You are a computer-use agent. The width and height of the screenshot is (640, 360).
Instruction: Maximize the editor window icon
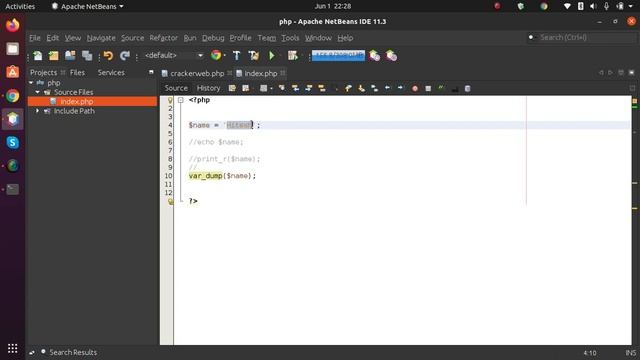(x=631, y=73)
